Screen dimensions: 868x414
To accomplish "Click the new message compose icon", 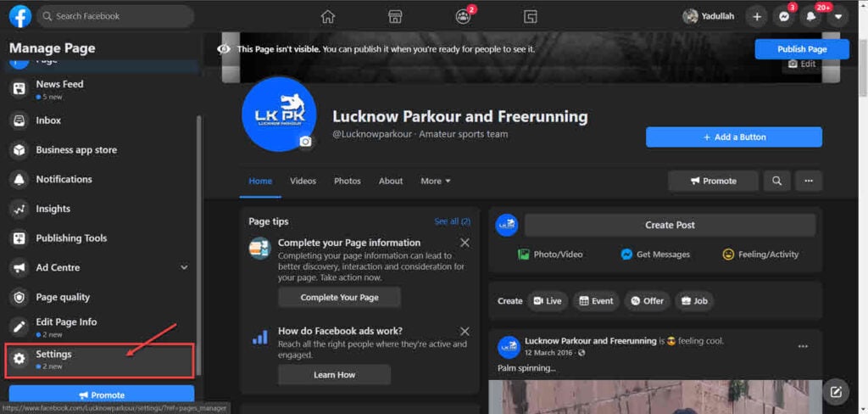I will [835, 392].
